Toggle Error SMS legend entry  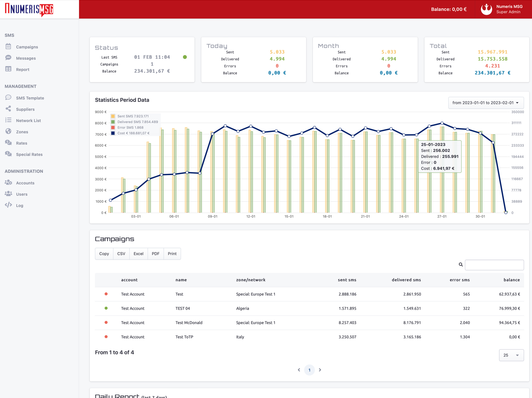130,128
